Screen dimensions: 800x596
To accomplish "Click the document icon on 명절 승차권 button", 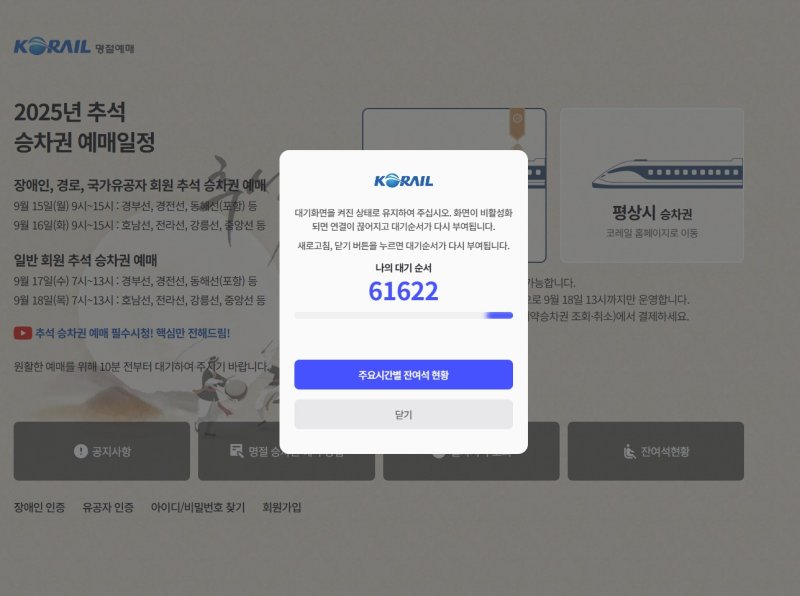I will (x=236, y=451).
